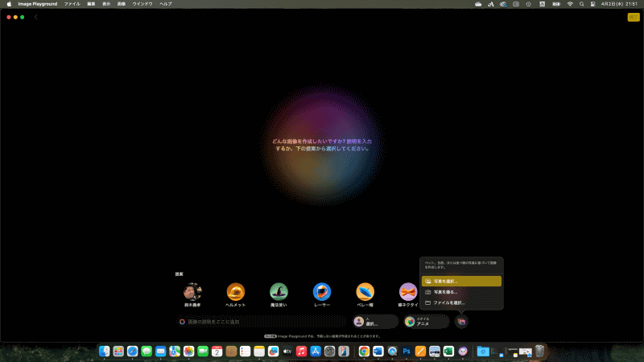Open Mail from the Dock
The height and width of the screenshot is (362, 644).
click(160, 352)
